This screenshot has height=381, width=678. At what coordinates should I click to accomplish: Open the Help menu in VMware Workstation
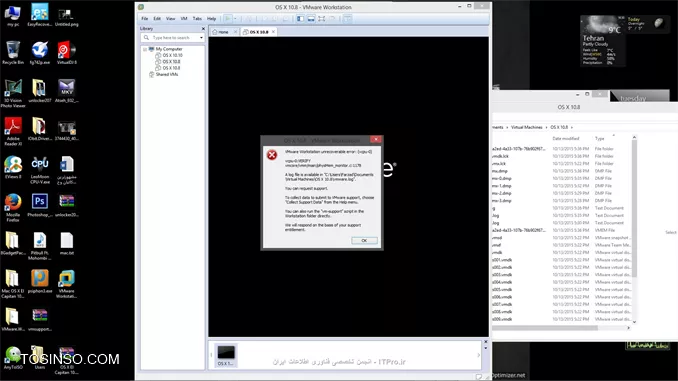pyautogui.click(x=211, y=19)
